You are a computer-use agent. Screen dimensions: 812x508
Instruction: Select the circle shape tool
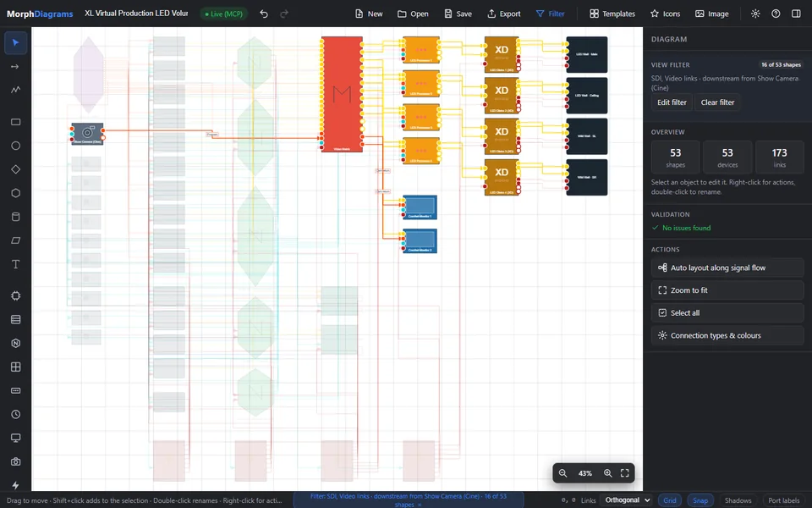[x=15, y=146]
